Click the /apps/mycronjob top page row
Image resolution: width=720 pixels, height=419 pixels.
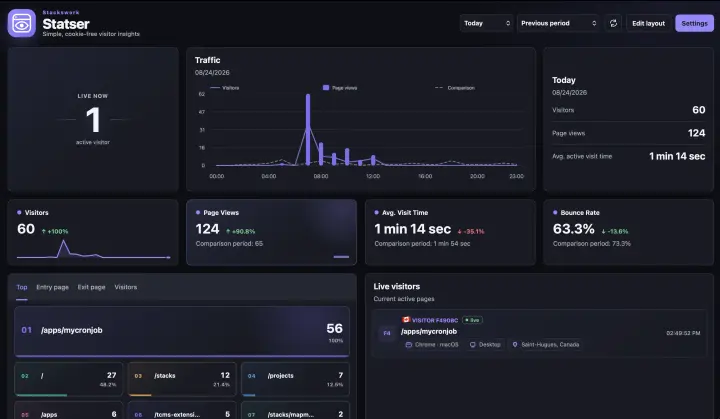[x=182, y=332]
